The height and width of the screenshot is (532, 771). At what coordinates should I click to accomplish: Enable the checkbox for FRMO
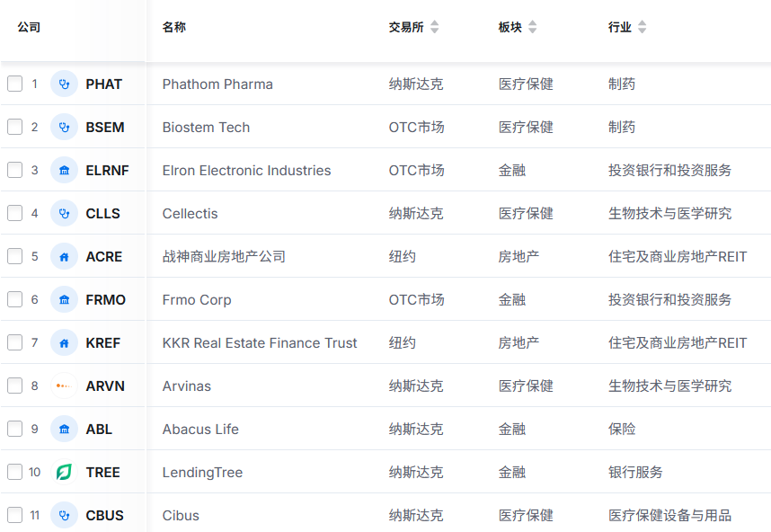14,299
